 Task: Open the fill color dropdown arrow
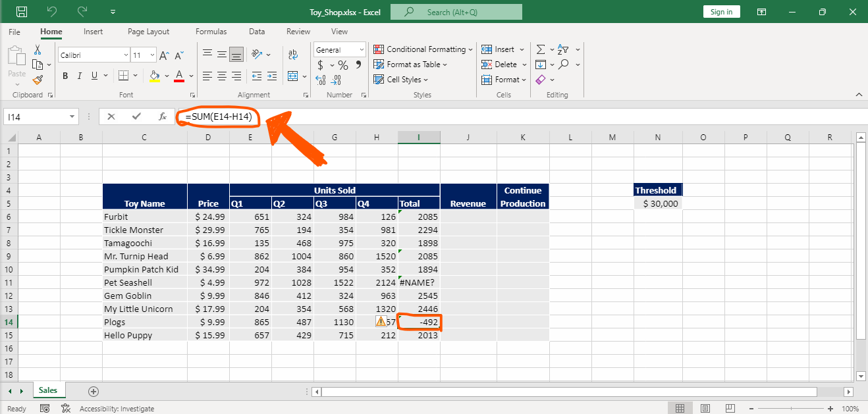[167, 76]
